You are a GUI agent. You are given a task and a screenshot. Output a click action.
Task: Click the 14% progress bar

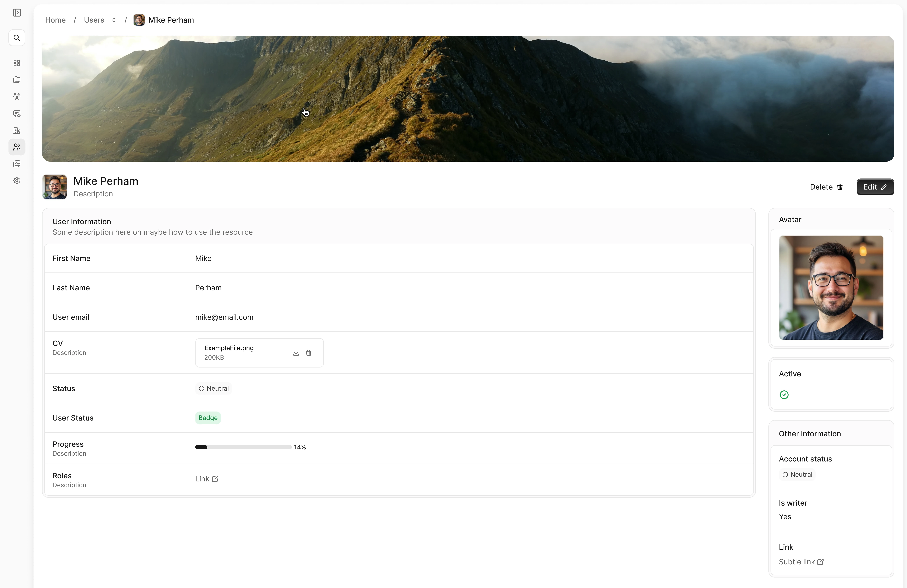243,447
